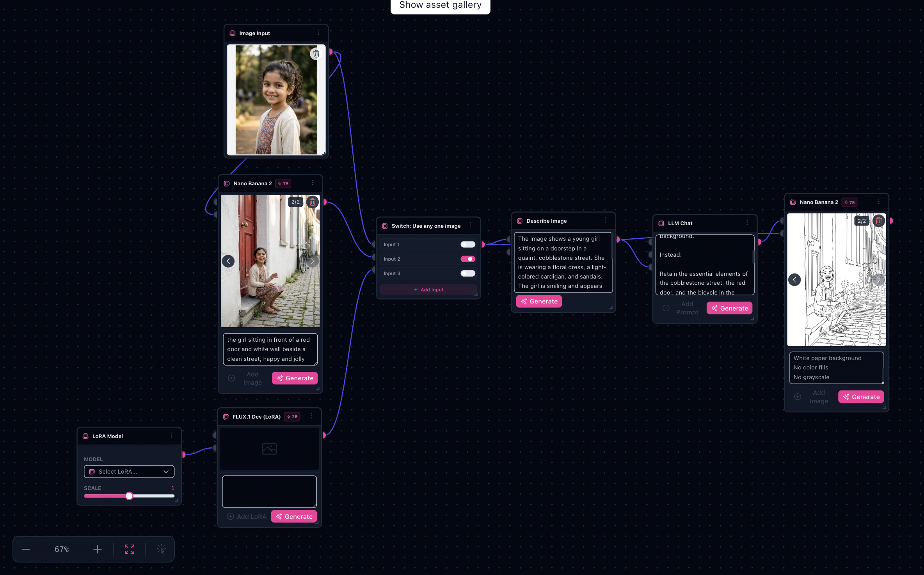Click the 67% zoom level value
The image size is (924, 575).
pos(62,549)
